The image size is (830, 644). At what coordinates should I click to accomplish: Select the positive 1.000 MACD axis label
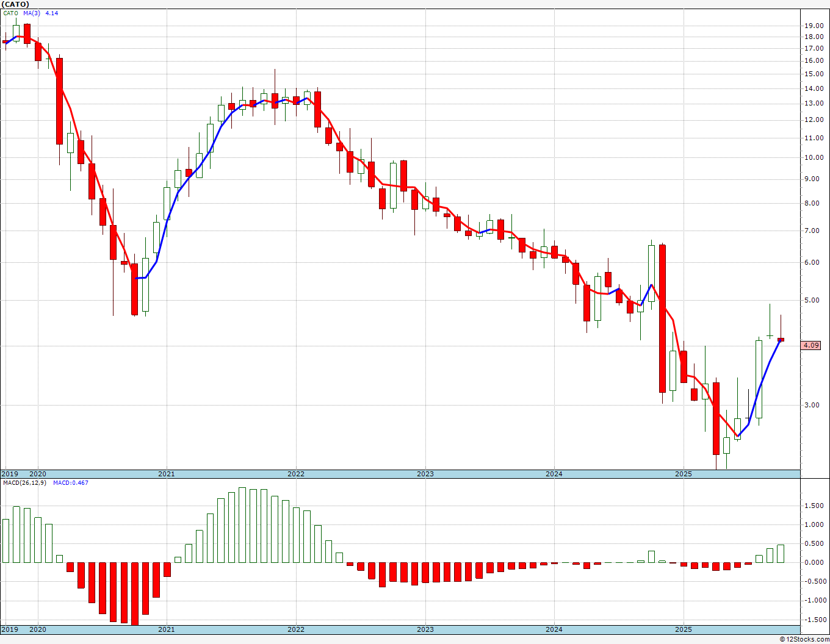pos(815,524)
